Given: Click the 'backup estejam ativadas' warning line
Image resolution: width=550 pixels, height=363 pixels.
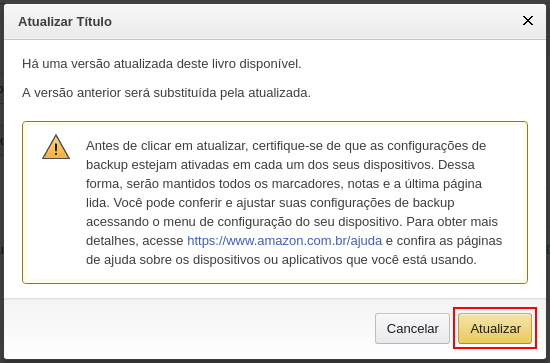Looking at the screenshot, I should [280, 165].
